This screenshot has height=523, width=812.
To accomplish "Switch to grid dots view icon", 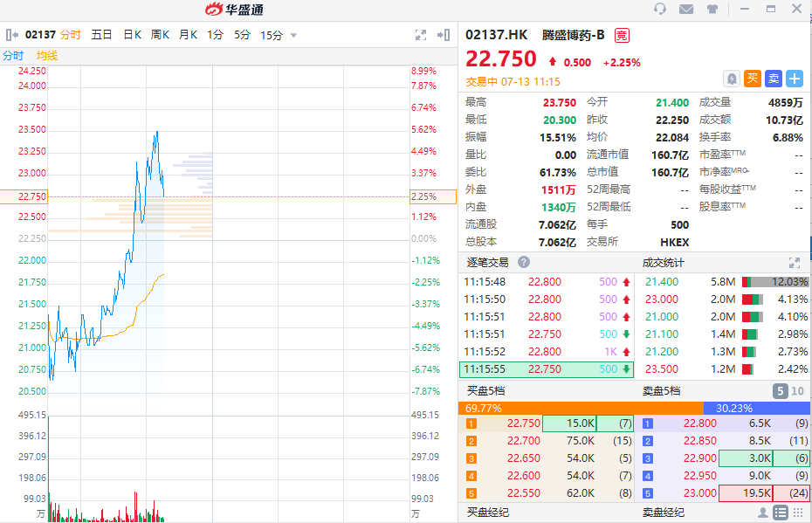I will 798,513.
